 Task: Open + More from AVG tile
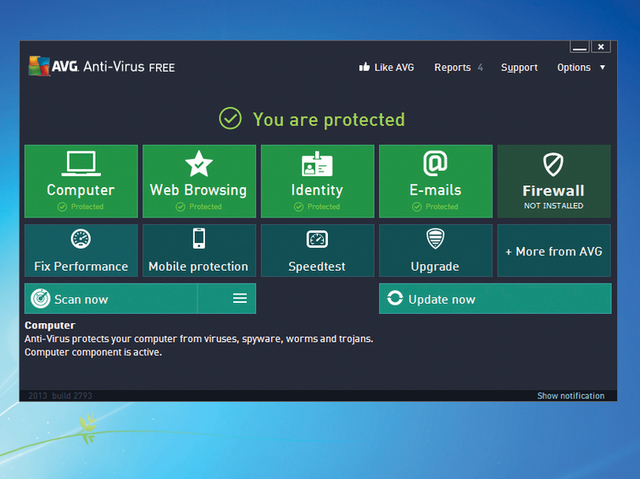[554, 251]
